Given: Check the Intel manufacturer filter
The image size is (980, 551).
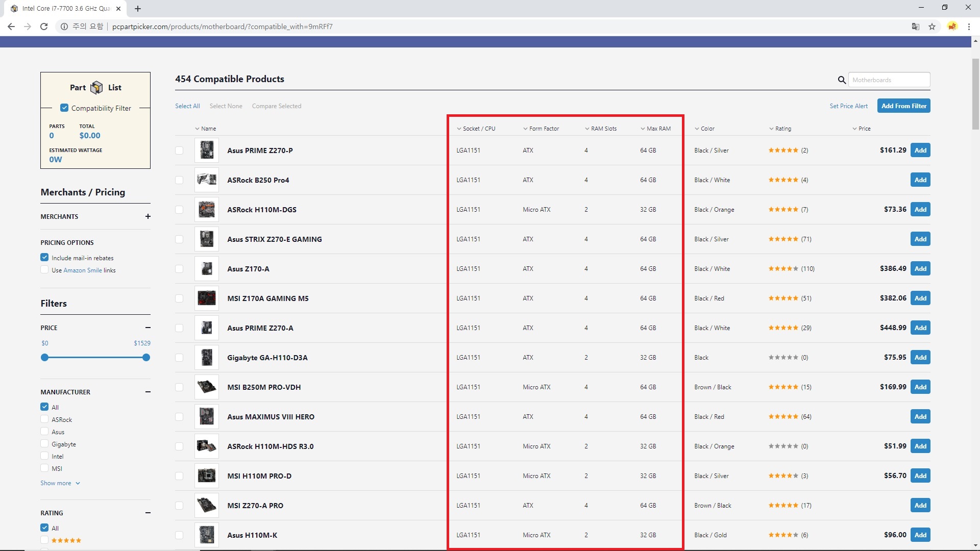Looking at the screenshot, I should coord(44,456).
